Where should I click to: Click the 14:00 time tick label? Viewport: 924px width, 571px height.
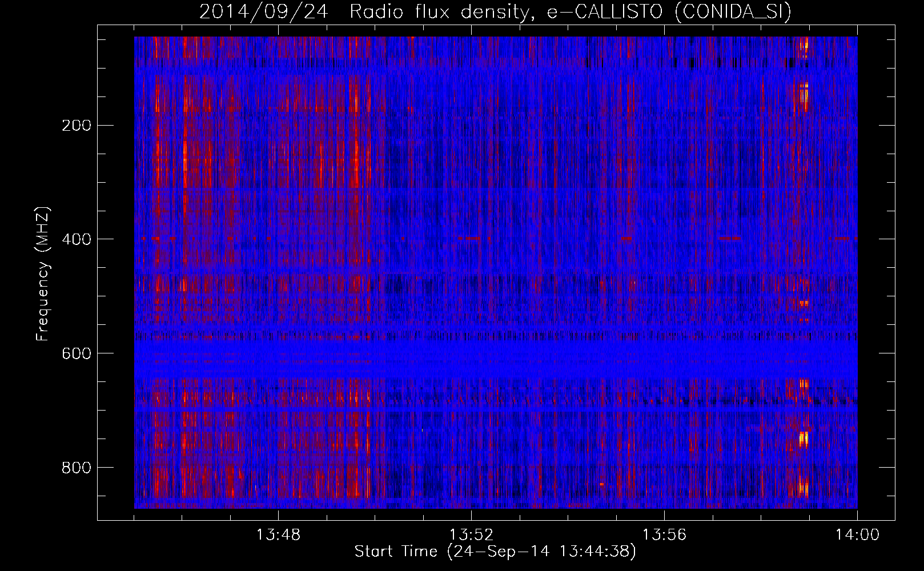(x=857, y=535)
